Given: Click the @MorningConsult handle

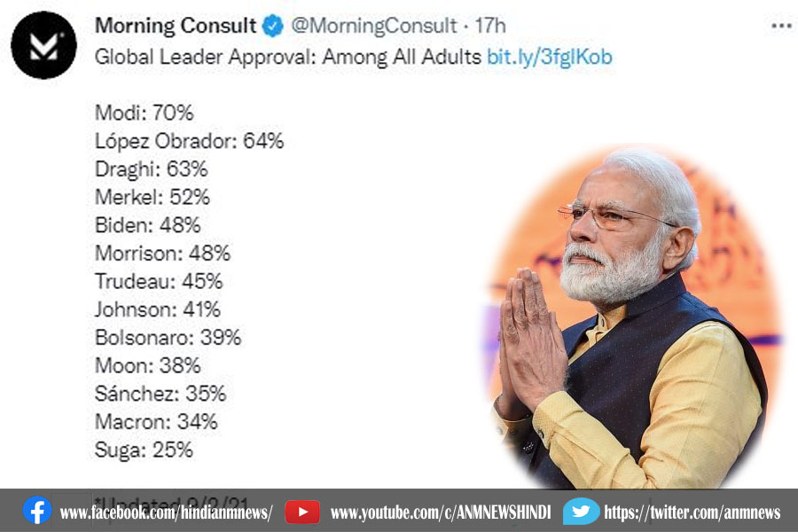Looking at the screenshot, I should (374, 27).
